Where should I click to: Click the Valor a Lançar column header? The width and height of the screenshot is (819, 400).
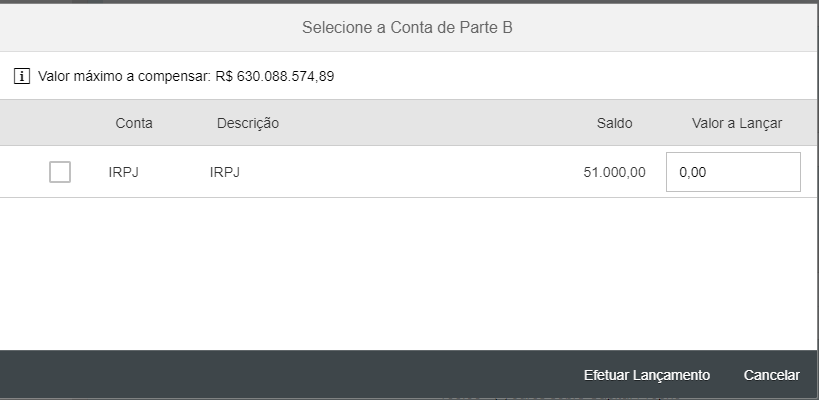coord(736,123)
